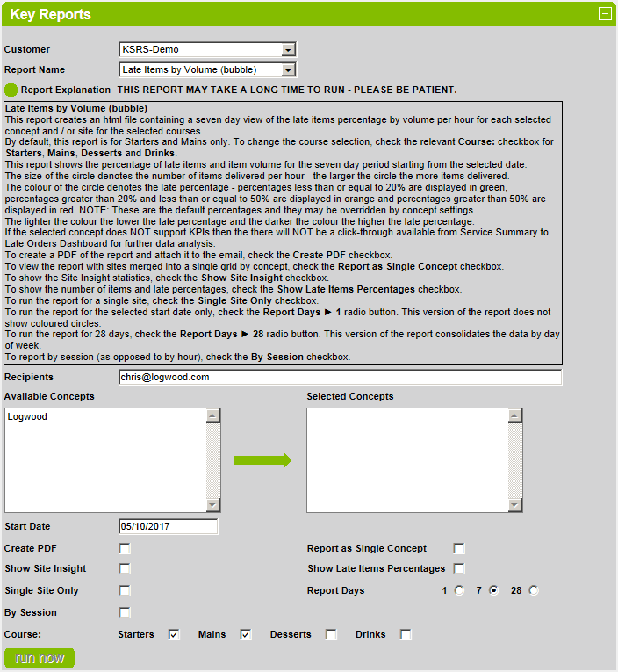
Task: Check Report as Single Concept
Action: click(x=459, y=548)
